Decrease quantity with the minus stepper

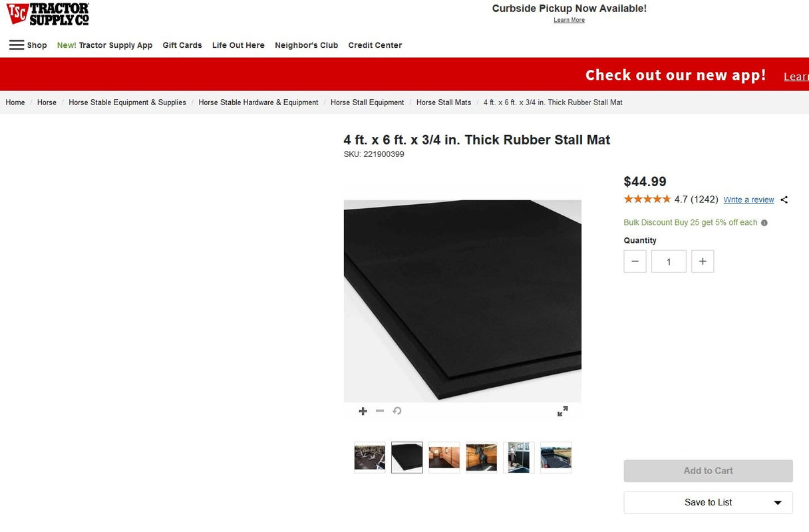[635, 261]
